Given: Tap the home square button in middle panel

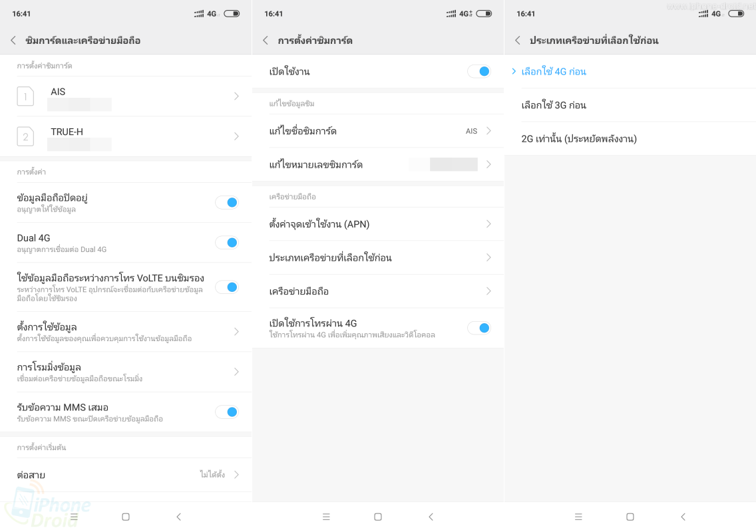Looking at the screenshot, I should click(x=378, y=517).
